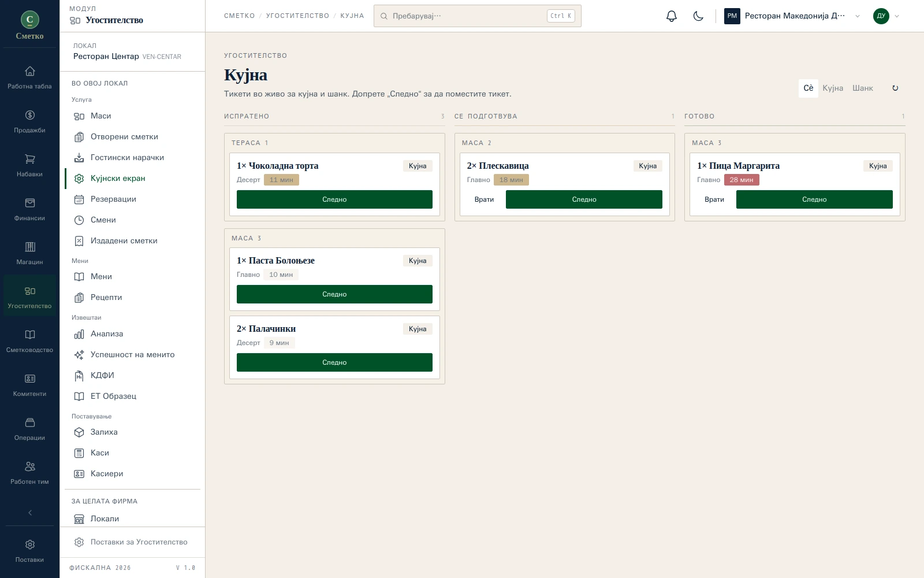Open Сметководство book icon
The image size is (924, 578).
29,342
